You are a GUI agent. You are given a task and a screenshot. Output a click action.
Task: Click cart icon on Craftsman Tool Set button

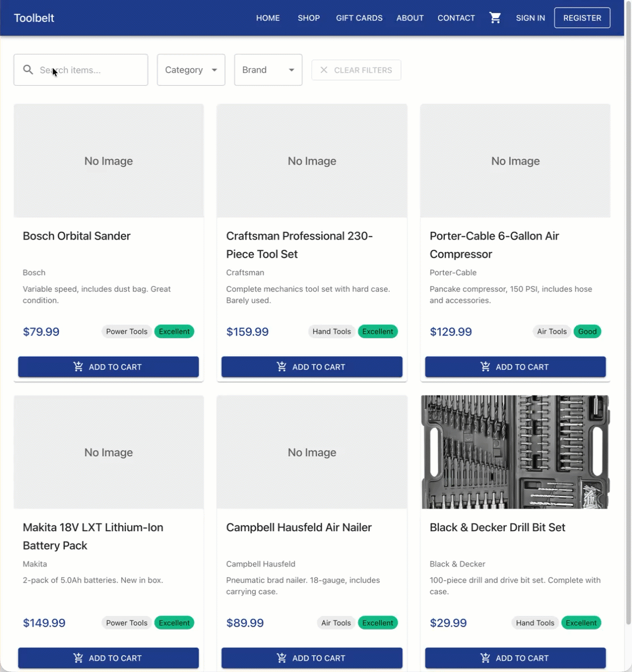(x=281, y=367)
